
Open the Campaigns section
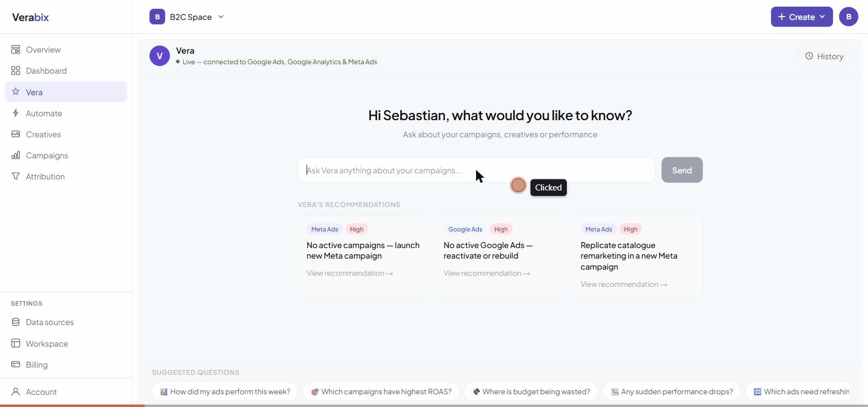click(66, 155)
